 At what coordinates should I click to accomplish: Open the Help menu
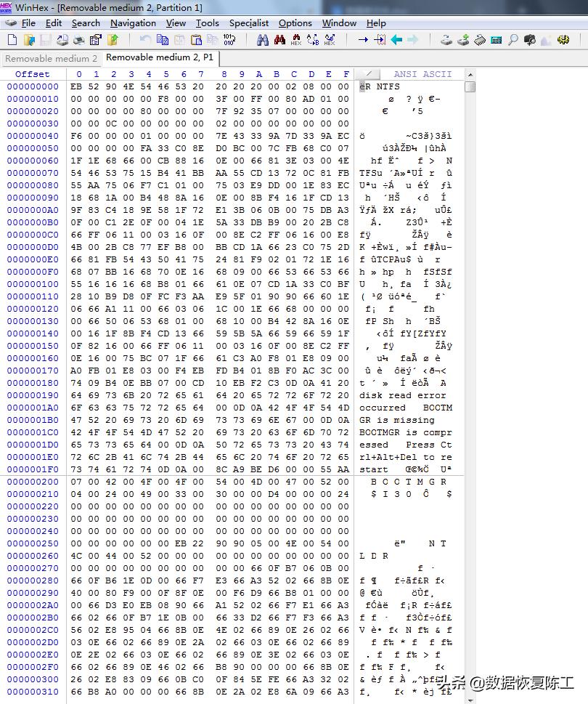coord(376,23)
